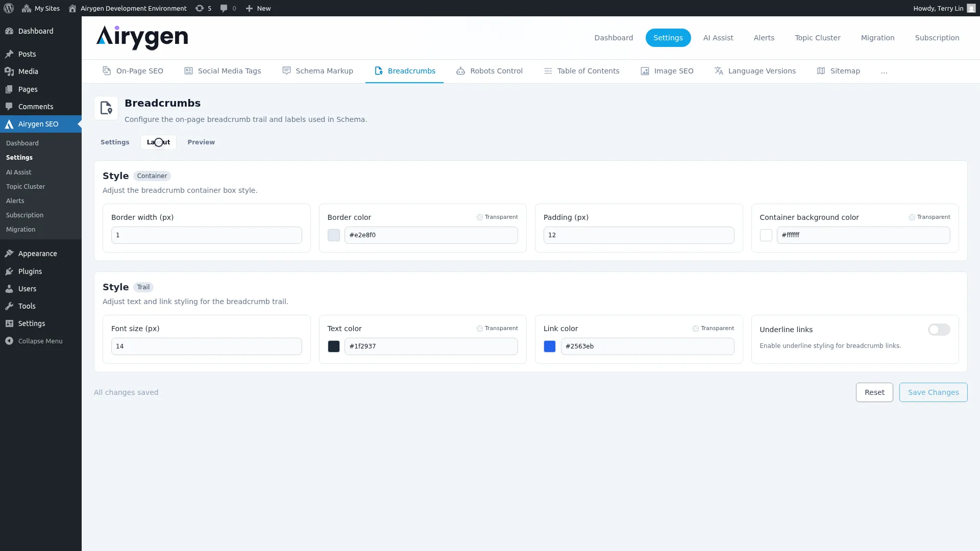Click Terry Lin's avatar icon
The image size is (980, 551).
(x=971, y=8)
